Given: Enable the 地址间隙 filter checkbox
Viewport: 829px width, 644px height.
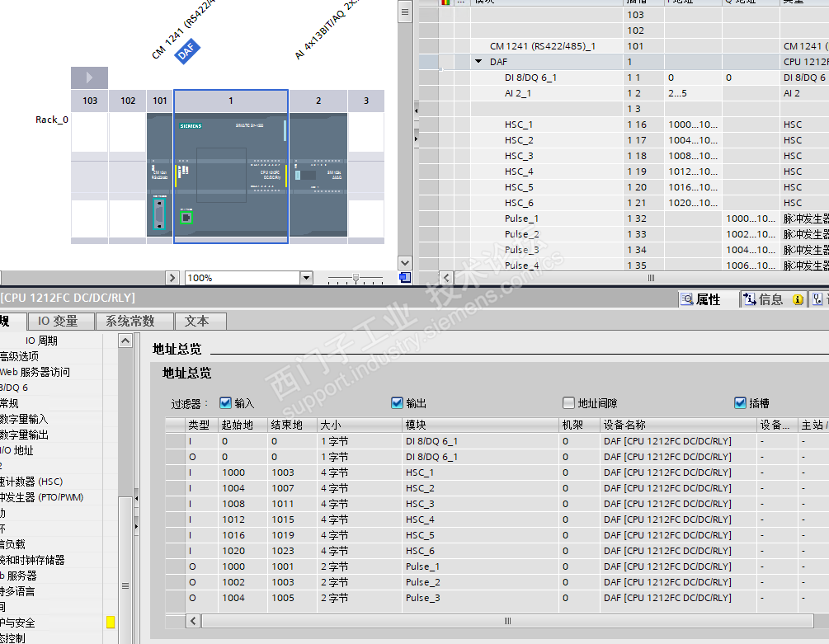Looking at the screenshot, I should click(568, 403).
